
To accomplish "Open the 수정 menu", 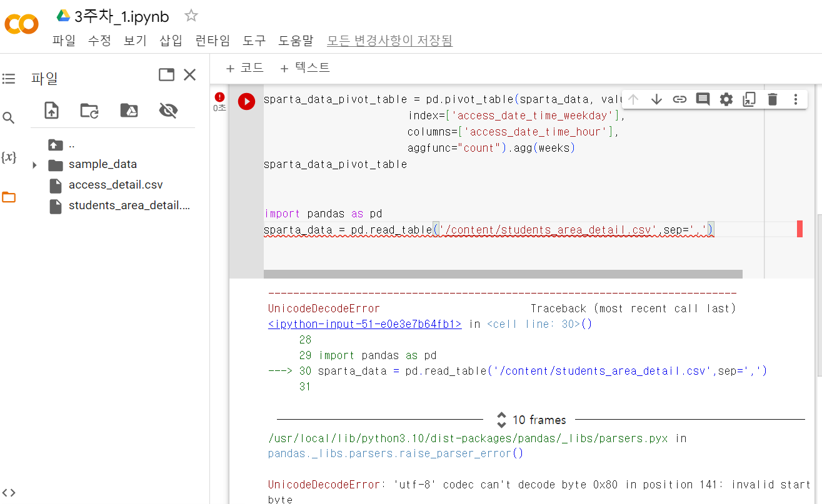I will click(x=99, y=41).
